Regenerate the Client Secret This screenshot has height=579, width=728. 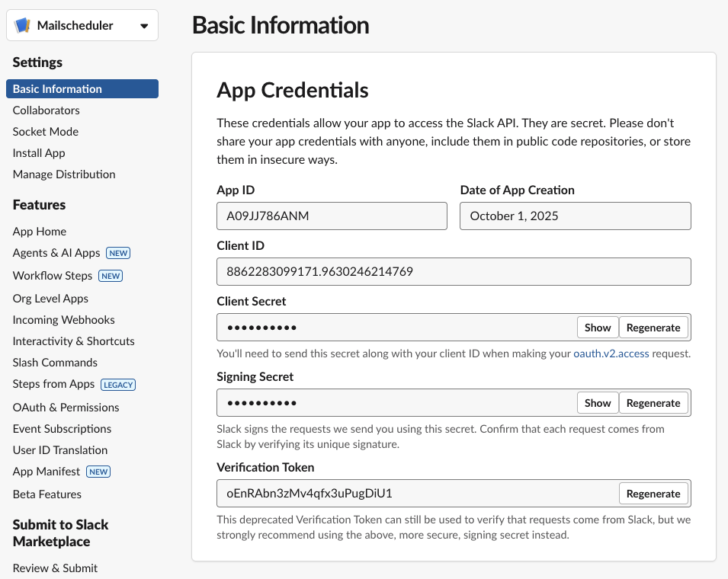click(x=653, y=328)
